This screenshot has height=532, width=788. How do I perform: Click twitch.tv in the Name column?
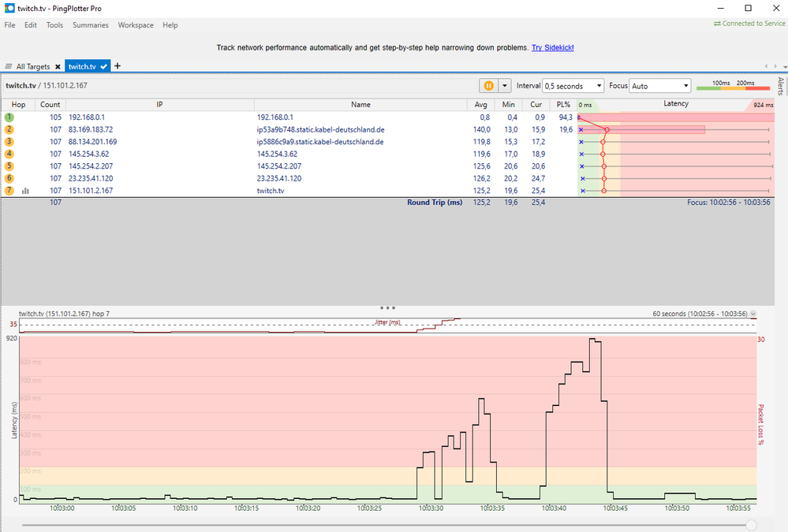click(271, 191)
